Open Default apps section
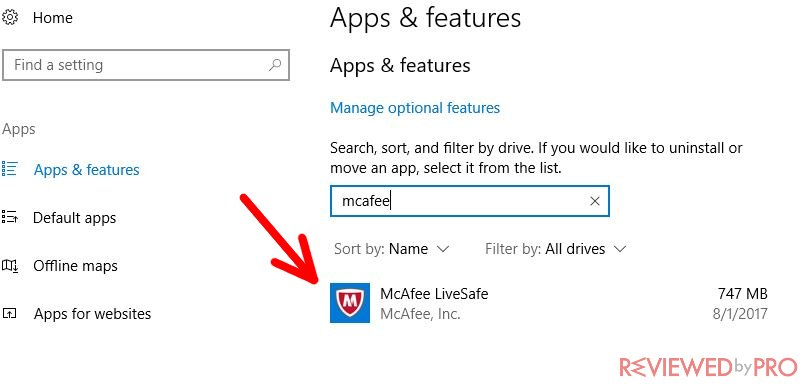The width and height of the screenshot is (810, 387). click(x=74, y=218)
